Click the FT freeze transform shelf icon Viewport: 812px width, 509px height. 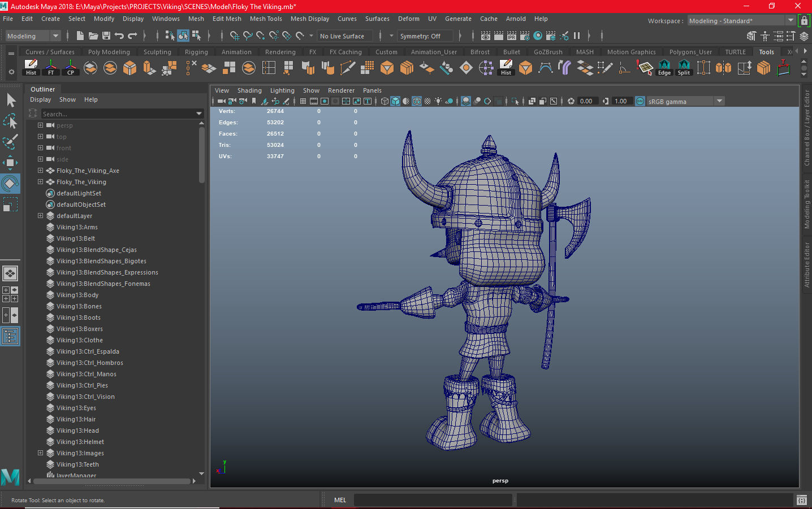pyautogui.click(x=51, y=68)
